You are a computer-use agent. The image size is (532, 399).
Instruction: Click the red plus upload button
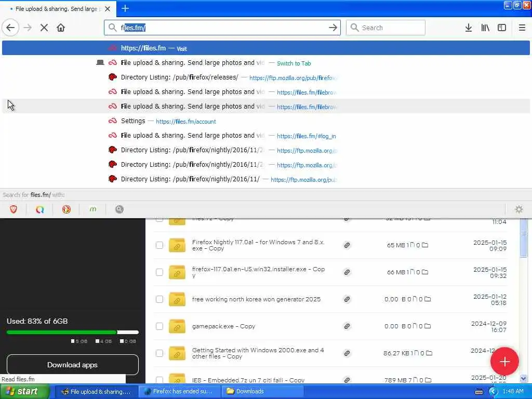[504, 362]
